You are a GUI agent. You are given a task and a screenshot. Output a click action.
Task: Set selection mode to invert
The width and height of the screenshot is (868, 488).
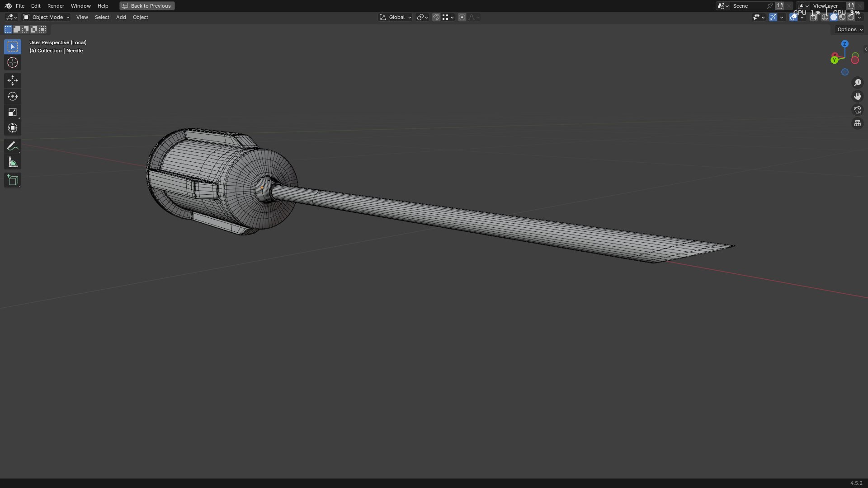(34, 29)
